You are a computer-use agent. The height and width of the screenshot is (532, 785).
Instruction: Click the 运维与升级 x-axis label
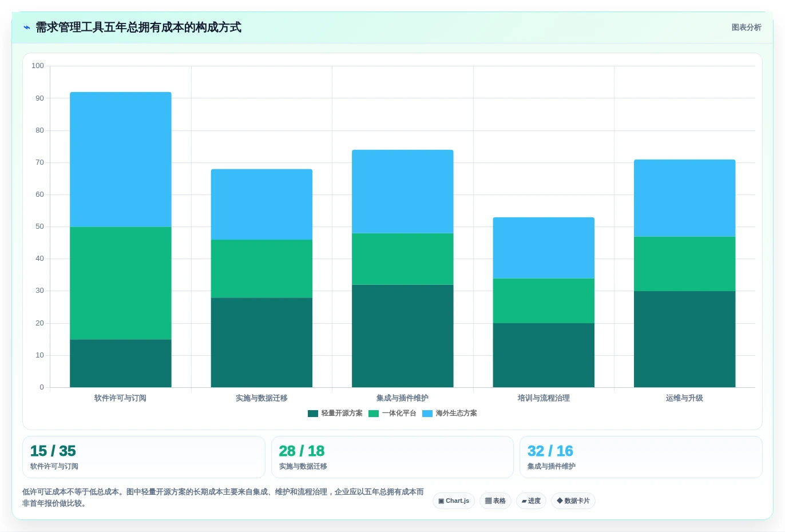684,398
